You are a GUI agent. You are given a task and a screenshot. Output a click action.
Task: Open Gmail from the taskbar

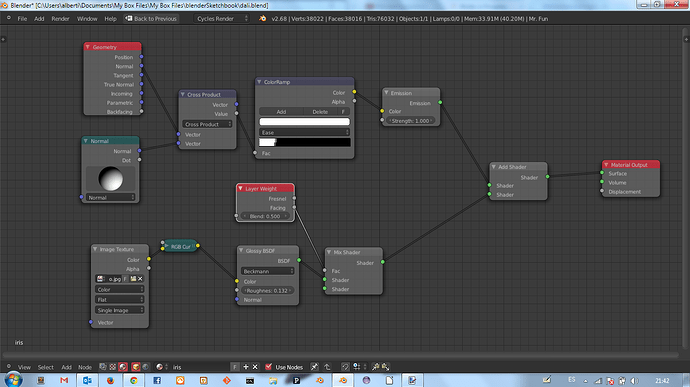(x=64, y=380)
